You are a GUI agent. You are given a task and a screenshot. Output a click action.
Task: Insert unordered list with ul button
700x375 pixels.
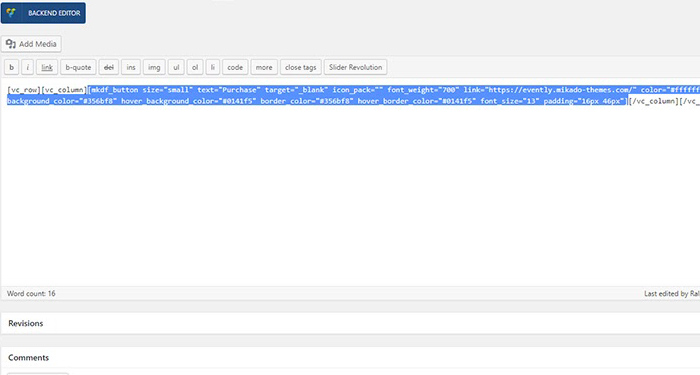click(176, 67)
